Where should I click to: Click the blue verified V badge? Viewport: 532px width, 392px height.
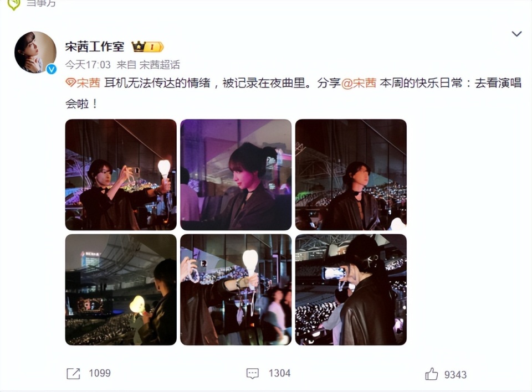[52, 69]
